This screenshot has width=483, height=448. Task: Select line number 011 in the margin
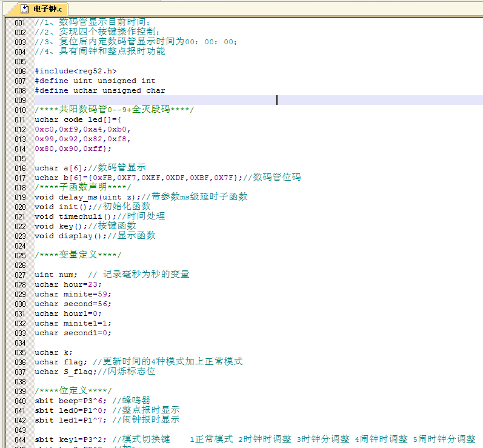coord(20,119)
